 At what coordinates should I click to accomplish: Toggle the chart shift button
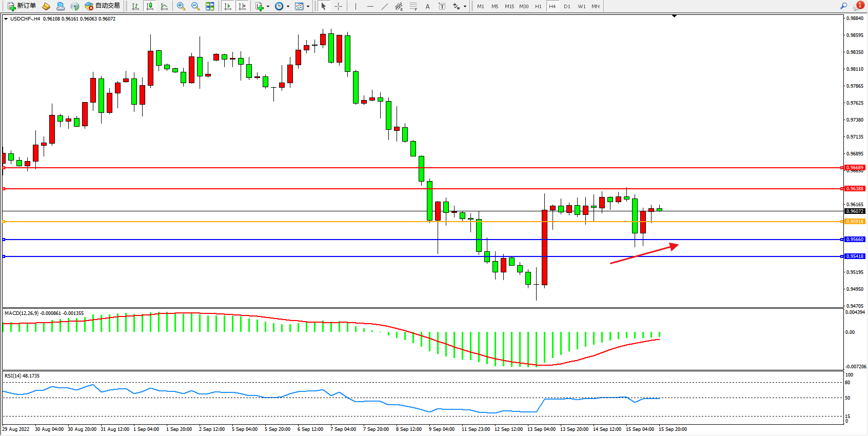click(x=242, y=6)
